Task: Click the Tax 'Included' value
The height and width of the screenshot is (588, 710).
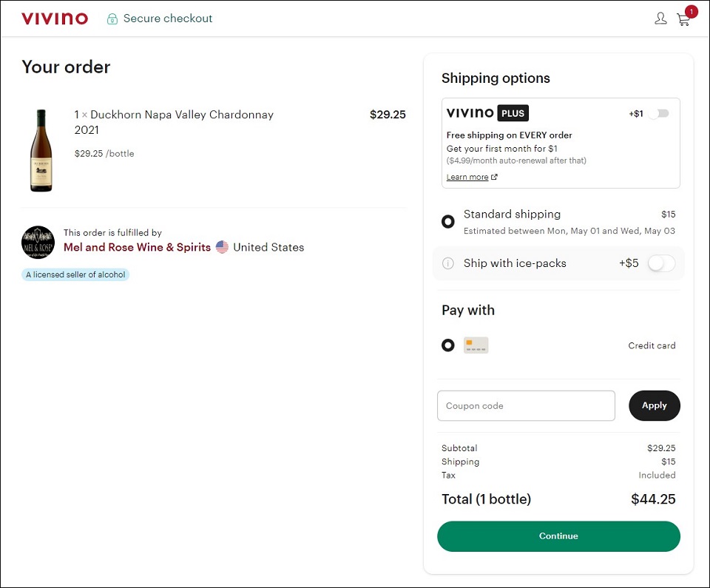Action: tap(657, 475)
